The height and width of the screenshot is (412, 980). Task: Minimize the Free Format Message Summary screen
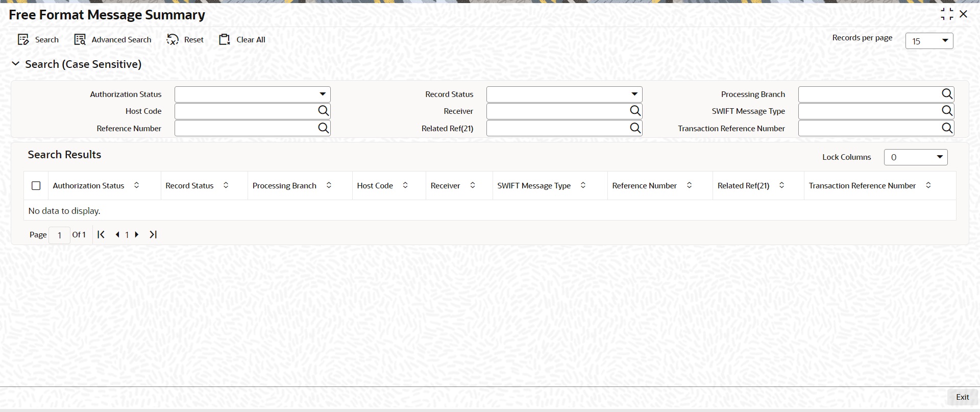(x=947, y=14)
